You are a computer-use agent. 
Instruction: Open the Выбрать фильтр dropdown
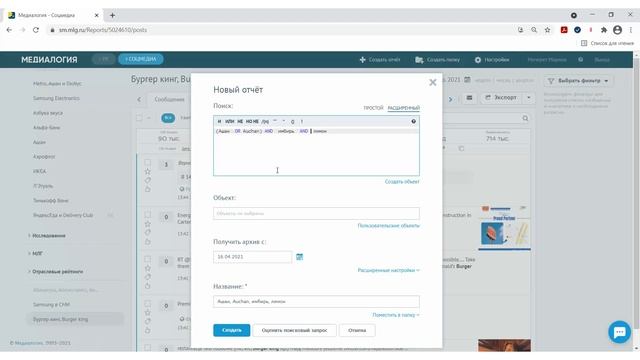[x=578, y=81]
